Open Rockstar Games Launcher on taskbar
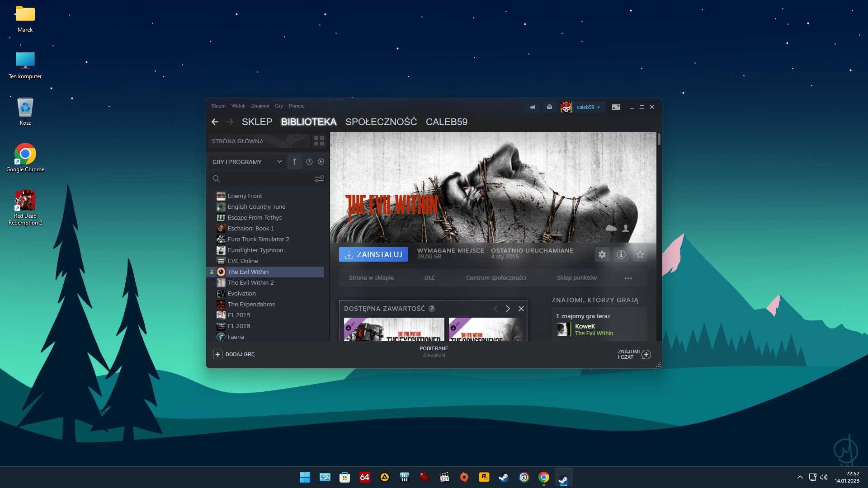The height and width of the screenshot is (488, 868). pos(484,477)
